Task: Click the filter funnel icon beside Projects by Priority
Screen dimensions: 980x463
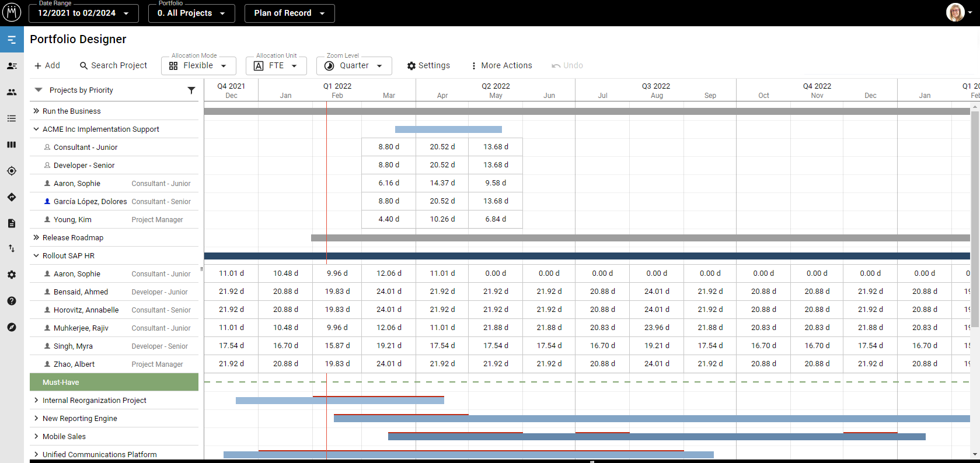Action: click(x=191, y=90)
